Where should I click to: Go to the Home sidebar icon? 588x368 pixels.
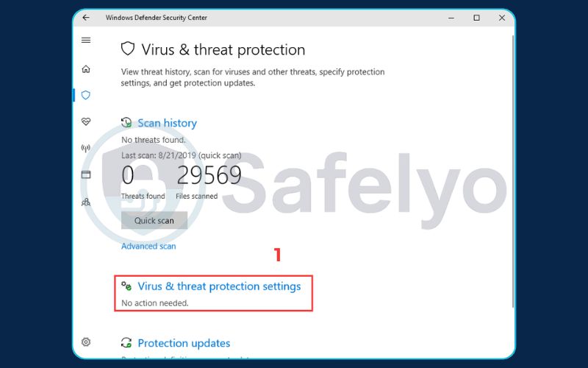86,69
